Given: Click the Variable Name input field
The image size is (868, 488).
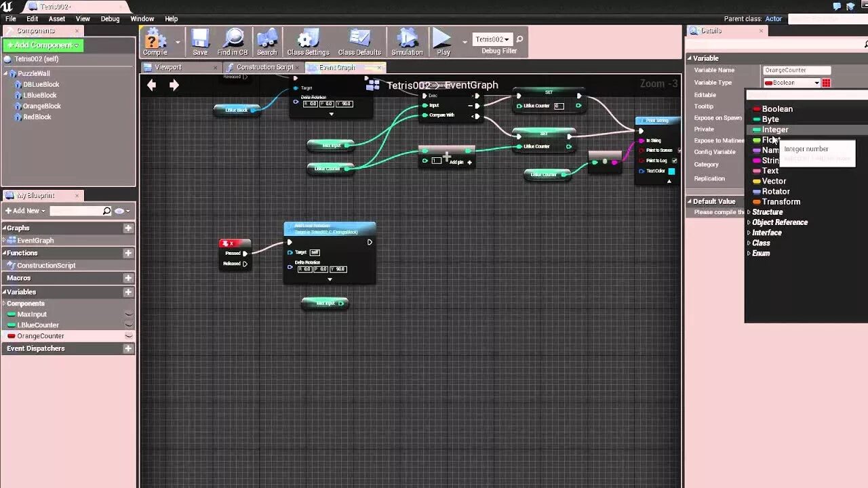Looking at the screenshot, I should 797,70.
